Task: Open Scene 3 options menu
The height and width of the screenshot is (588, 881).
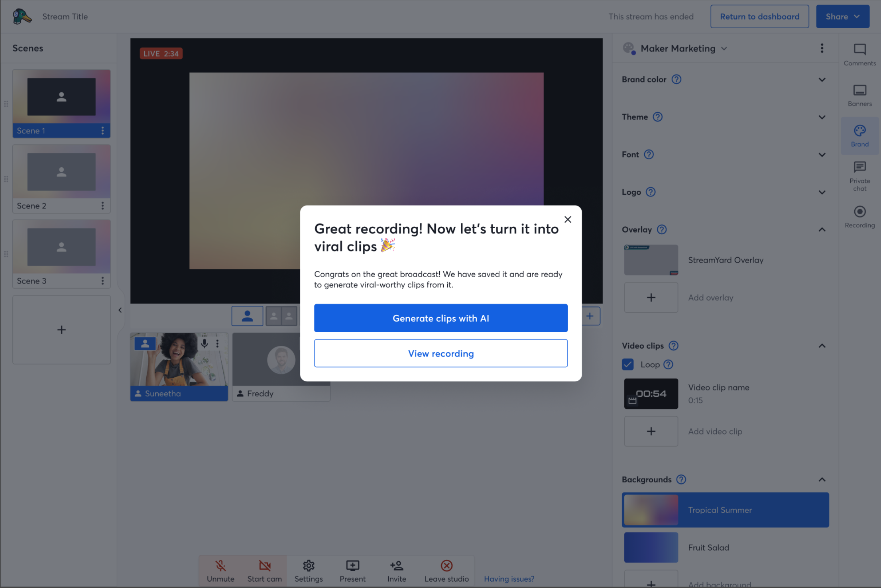Action: [102, 281]
